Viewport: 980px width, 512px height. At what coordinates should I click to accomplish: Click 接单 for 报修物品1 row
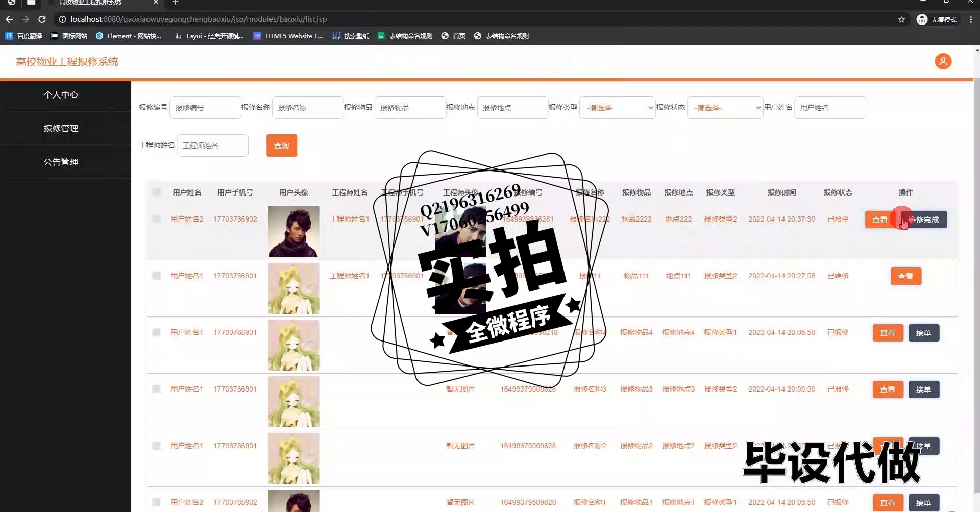[924, 503]
